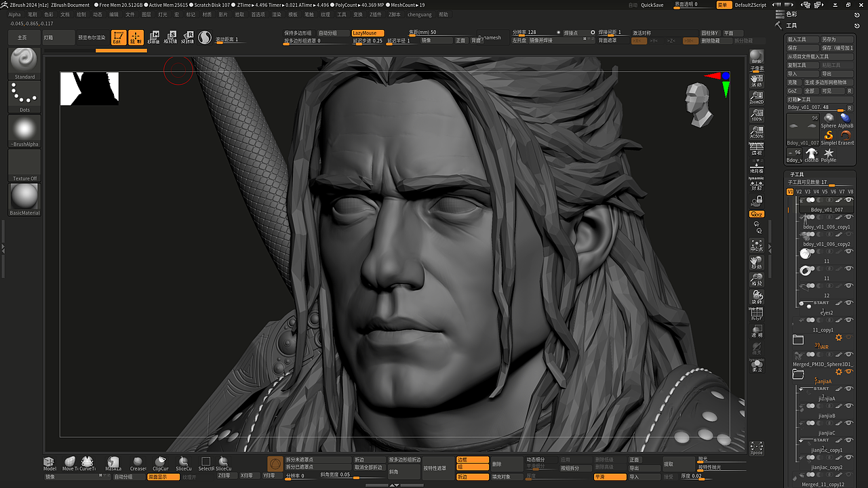Click the QuickSave button
This screenshot has height=488, width=868.
point(652,5)
